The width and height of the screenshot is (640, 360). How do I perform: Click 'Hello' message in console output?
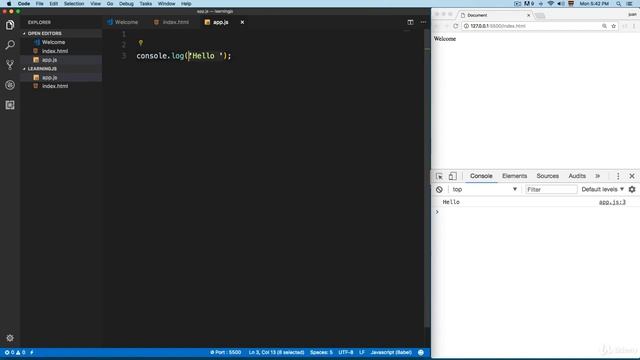click(x=451, y=202)
